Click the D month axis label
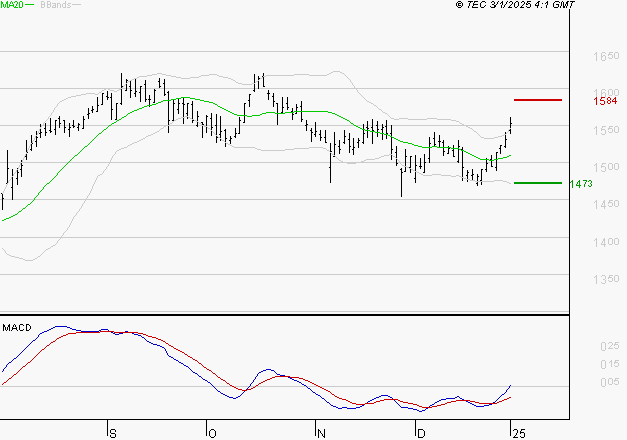627x440 pixels. tap(421, 434)
